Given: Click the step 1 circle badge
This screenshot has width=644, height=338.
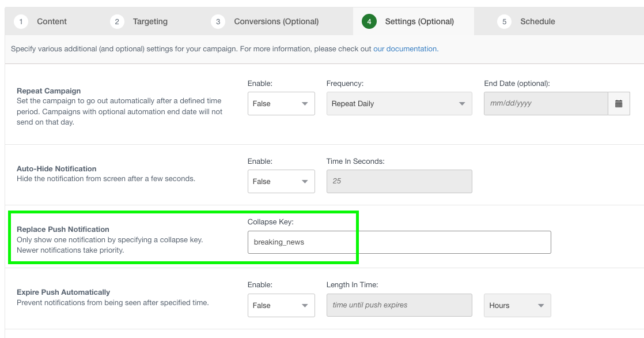Looking at the screenshot, I should 21,22.
